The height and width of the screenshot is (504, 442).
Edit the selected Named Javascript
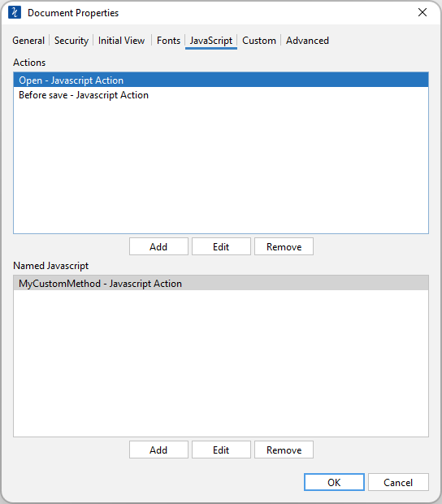[x=221, y=450]
